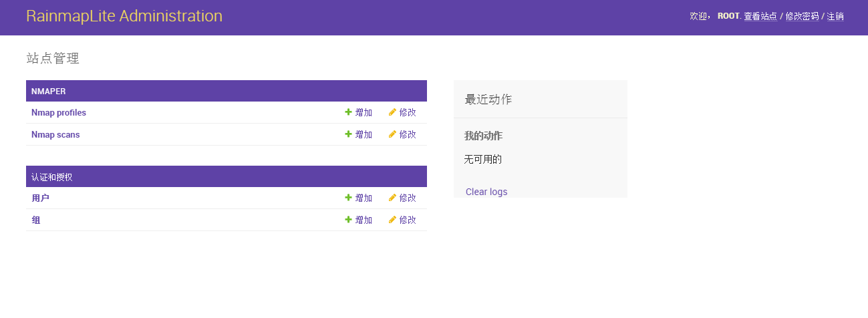Viewport: 868px width, 318px height.
Task: Click the pencil icon in 组 row
Action: point(392,220)
